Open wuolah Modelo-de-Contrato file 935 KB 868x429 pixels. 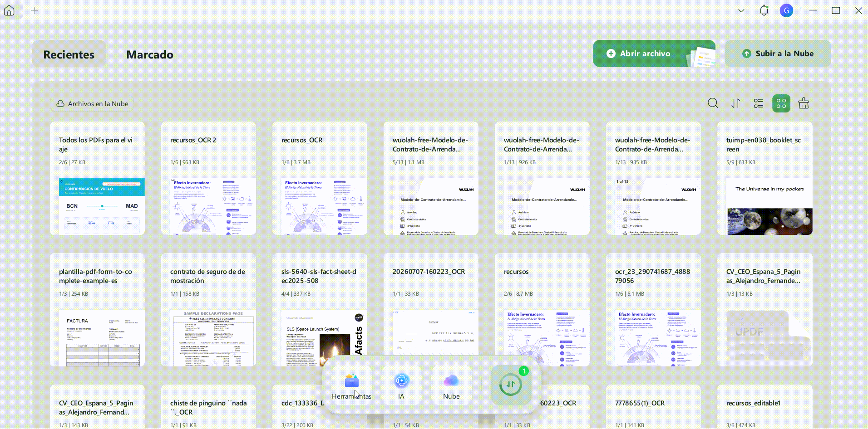pyautogui.click(x=653, y=178)
